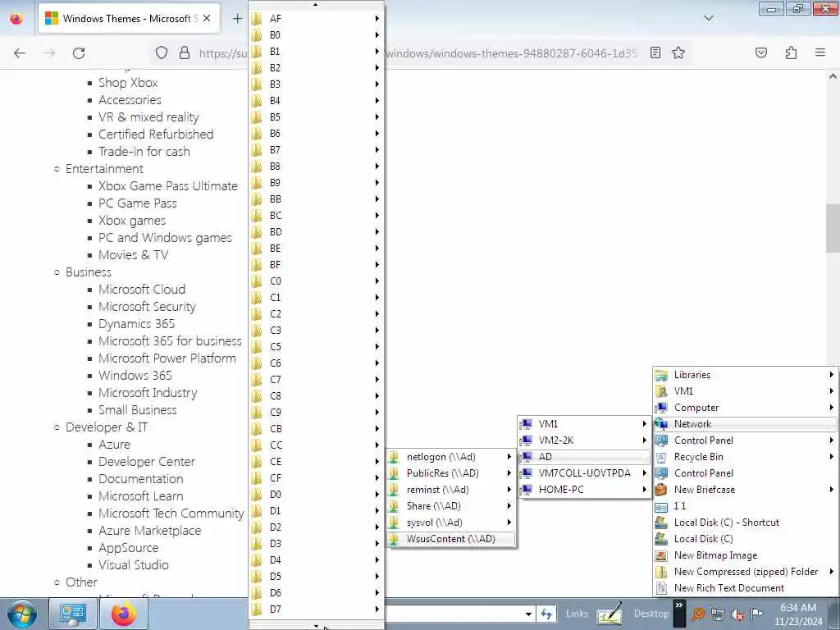Open the sysvol (\\Ad) share
840x630 pixels.
click(x=450, y=523)
